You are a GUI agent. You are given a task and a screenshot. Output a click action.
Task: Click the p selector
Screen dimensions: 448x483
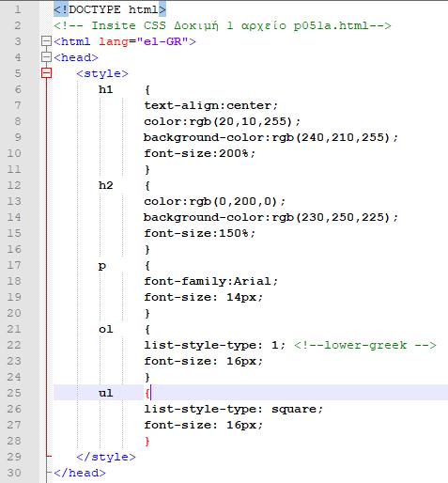(102, 266)
